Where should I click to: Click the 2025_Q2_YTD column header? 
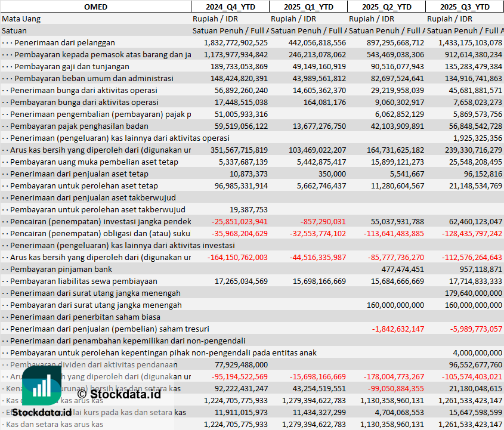pos(386,7)
